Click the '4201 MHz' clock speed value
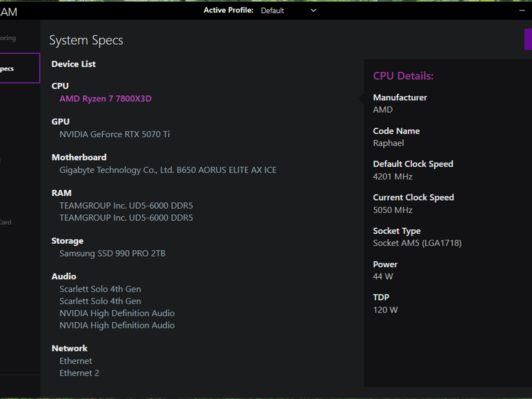This screenshot has height=399, width=532. 393,177
